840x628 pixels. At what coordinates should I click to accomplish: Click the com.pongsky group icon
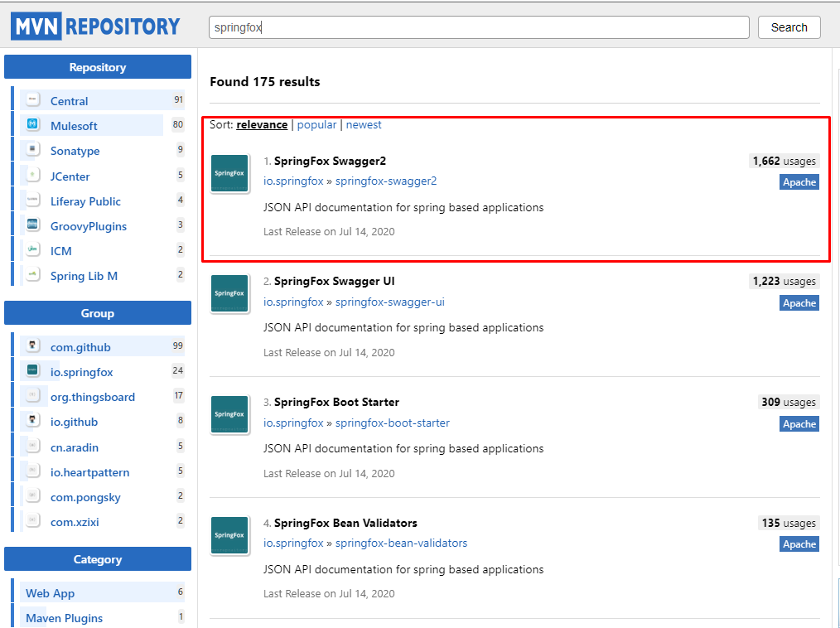[x=32, y=495]
